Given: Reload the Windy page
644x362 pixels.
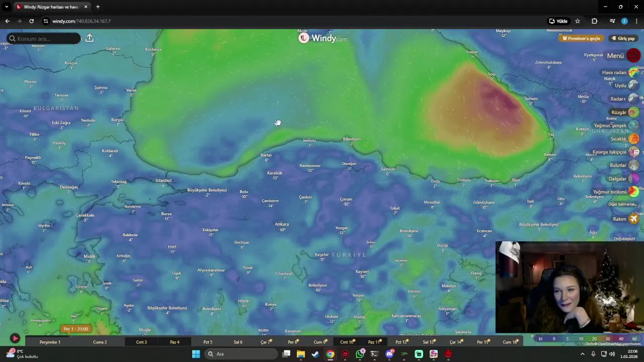Looking at the screenshot, I should coord(31,21).
